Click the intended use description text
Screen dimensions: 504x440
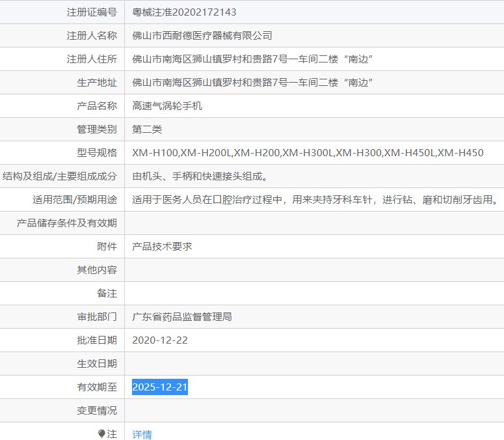tap(315, 199)
